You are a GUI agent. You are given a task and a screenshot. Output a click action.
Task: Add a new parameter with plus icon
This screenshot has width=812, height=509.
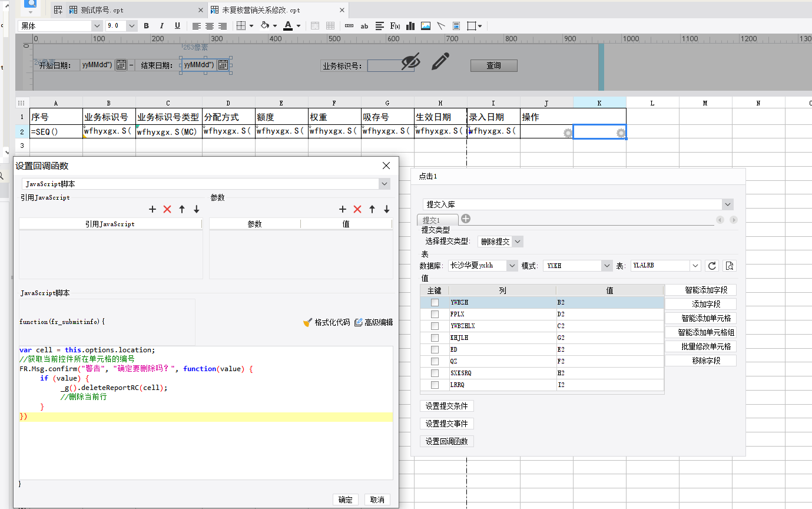343,209
